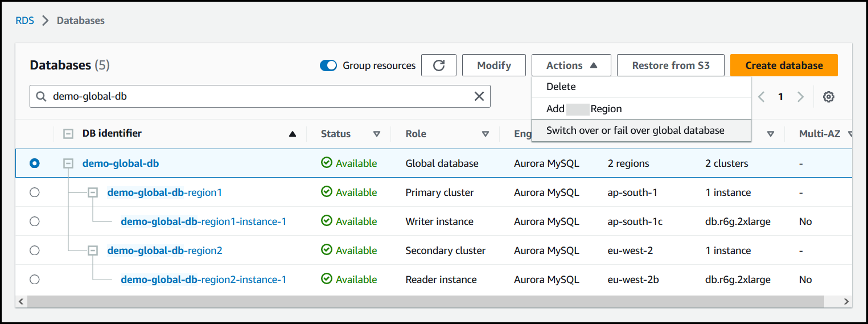Collapse the demo-global-db tree node
The width and height of the screenshot is (868, 324).
coord(68,163)
